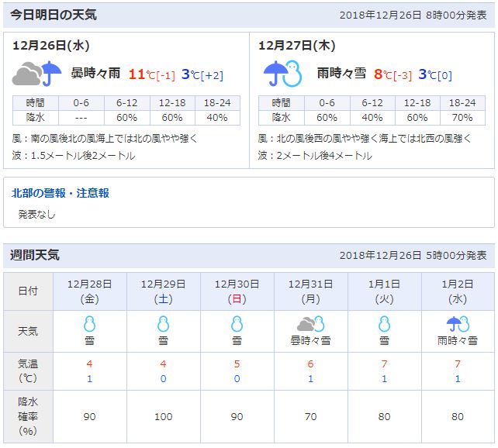Click the umbrella-snowman icon for January 2
This screenshot has width=498, height=448.
[x=458, y=324]
